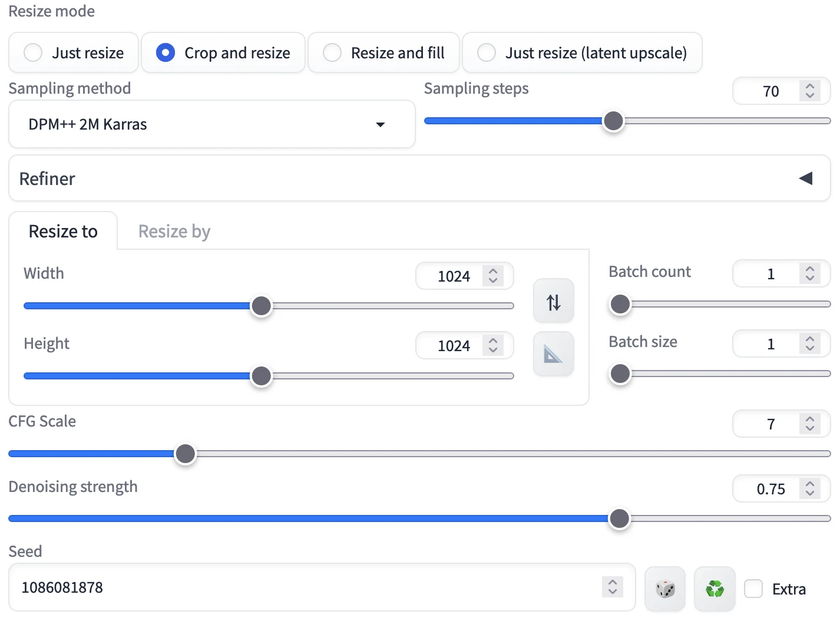Click the aspect ratio triangle ruler icon

point(553,354)
